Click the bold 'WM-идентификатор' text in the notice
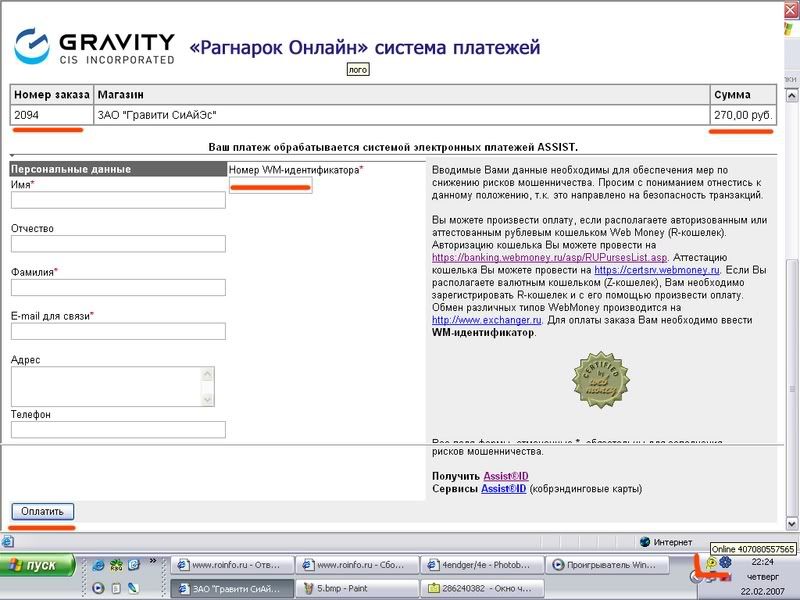The image size is (800, 600). (483, 333)
